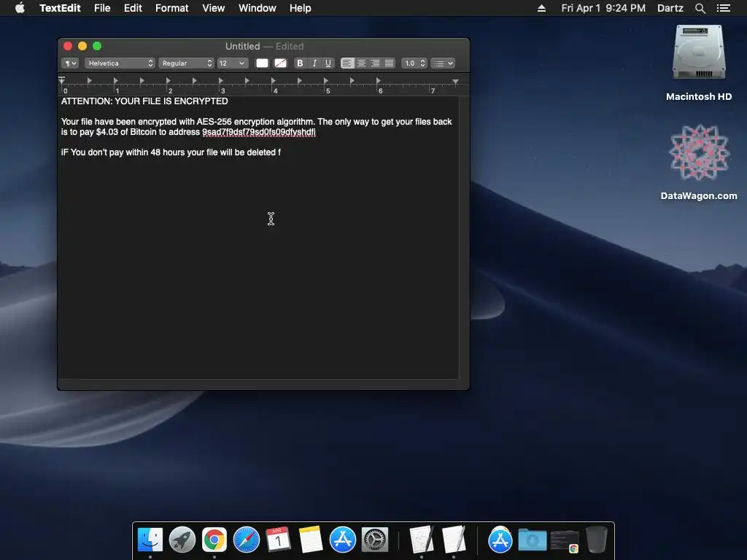
Task: Open Safari from the Dock
Action: 247,540
